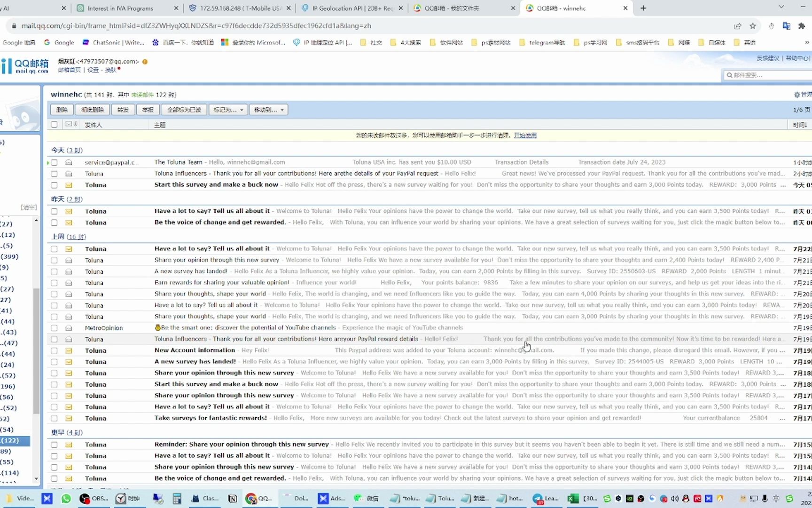Open the ChatSonic bookmark

[113, 42]
